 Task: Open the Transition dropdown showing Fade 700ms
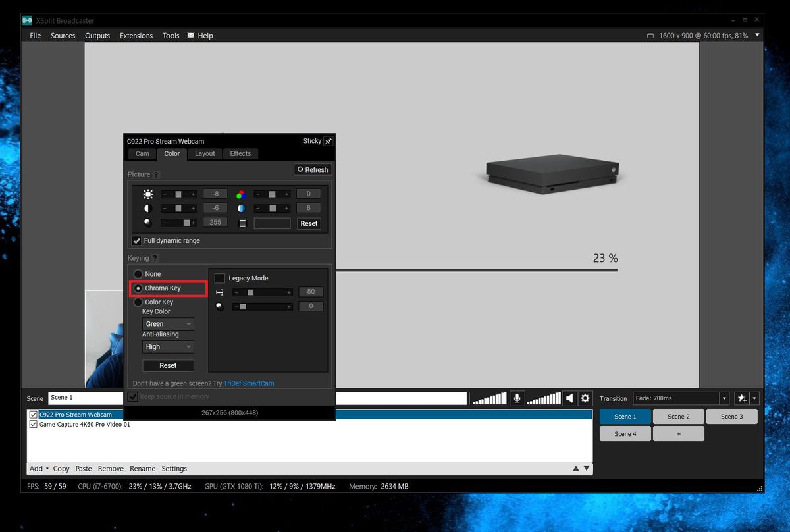pyautogui.click(x=681, y=398)
